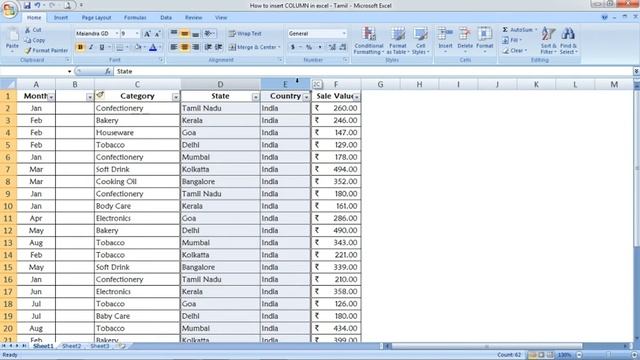
Task: Click the AutoSum sigma icon
Action: tap(505, 30)
